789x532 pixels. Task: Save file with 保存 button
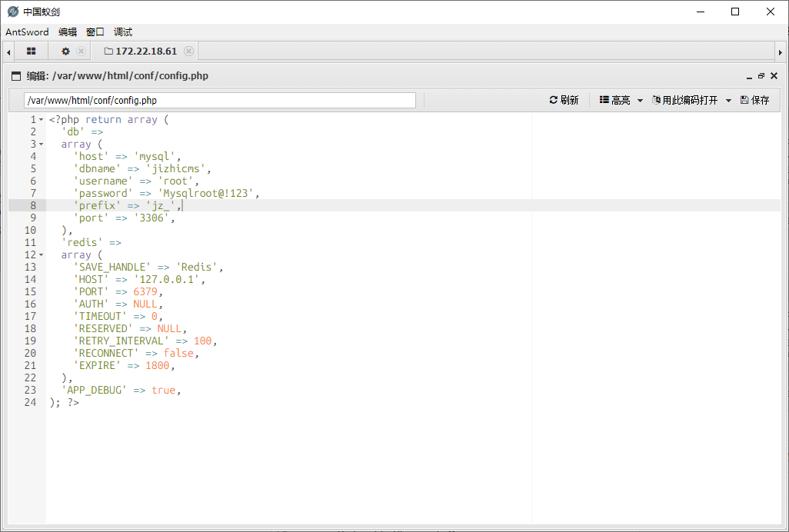(x=754, y=101)
